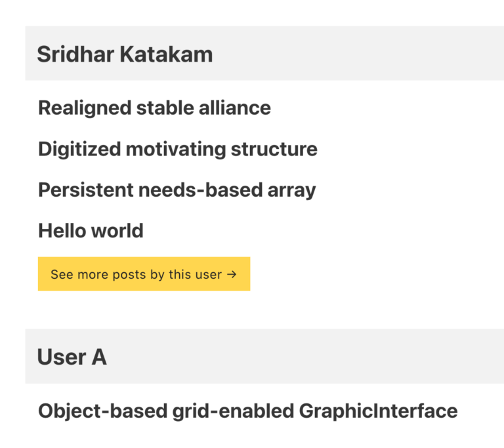
Task: Click the gray bar beside 'User A'
Action: (305, 356)
